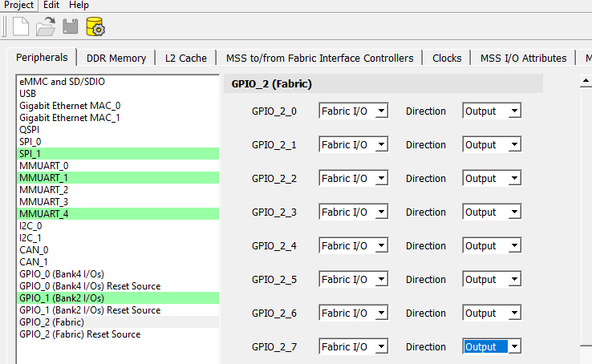The width and height of the screenshot is (592, 364).
Task: Open the Edit menu
Action: (51, 5)
